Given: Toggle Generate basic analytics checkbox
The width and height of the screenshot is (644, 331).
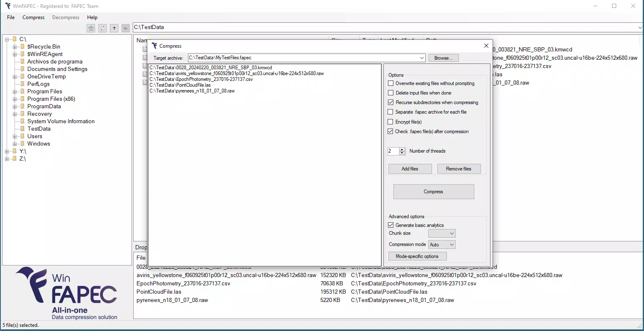Looking at the screenshot, I should tap(390, 225).
